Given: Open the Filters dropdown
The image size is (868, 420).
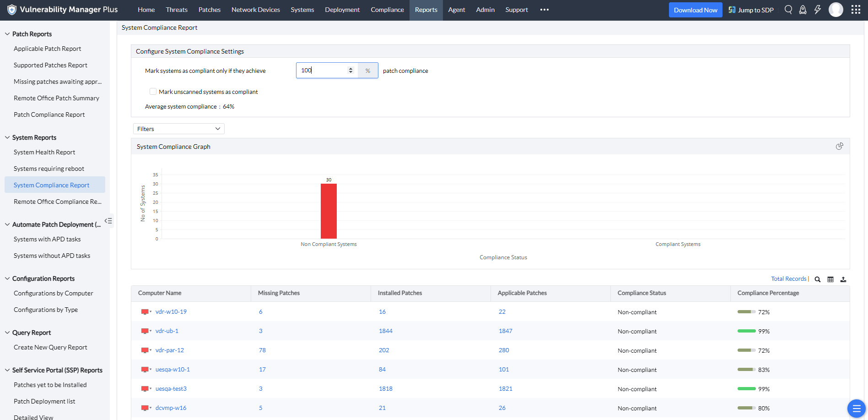Looking at the screenshot, I should coord(178,129).
